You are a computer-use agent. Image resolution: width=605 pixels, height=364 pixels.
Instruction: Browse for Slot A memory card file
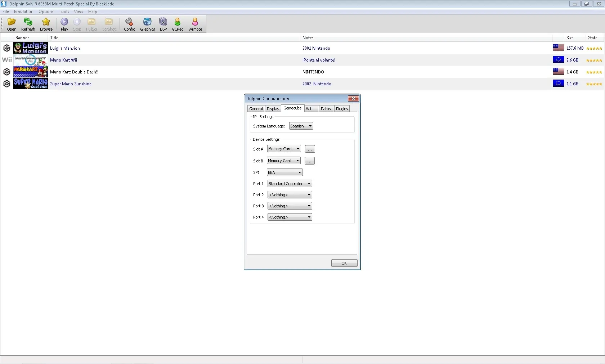(310, 149)
